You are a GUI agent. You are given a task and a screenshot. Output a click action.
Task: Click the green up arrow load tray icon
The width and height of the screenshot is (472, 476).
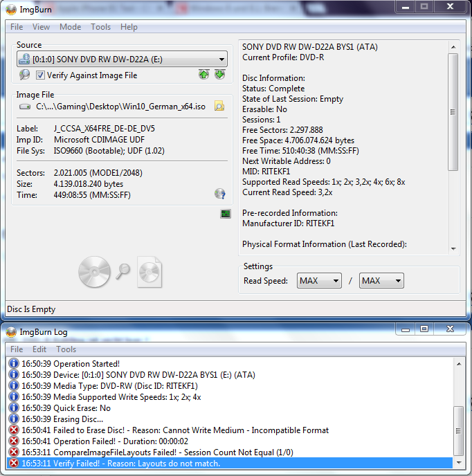click(203, 75)
